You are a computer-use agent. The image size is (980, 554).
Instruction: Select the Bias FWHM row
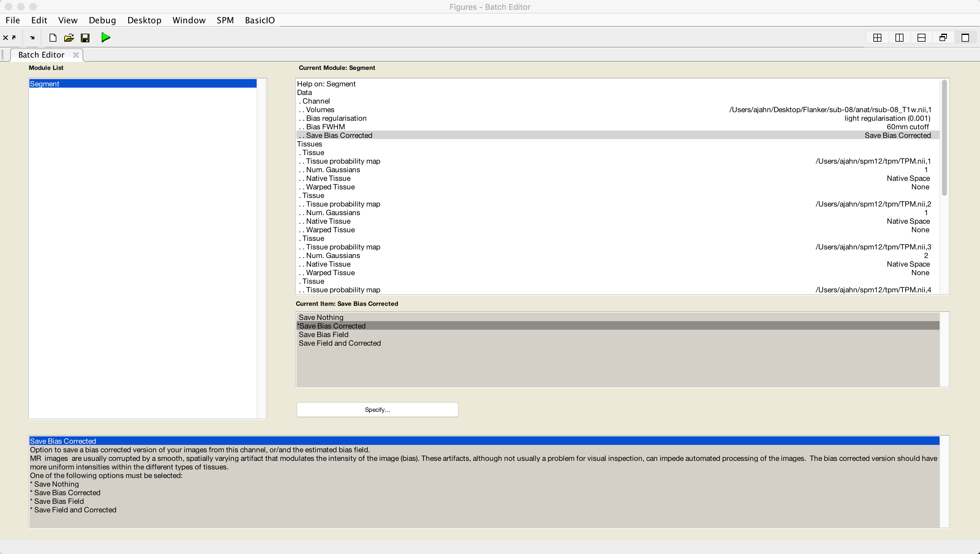[x=617, y=127]
